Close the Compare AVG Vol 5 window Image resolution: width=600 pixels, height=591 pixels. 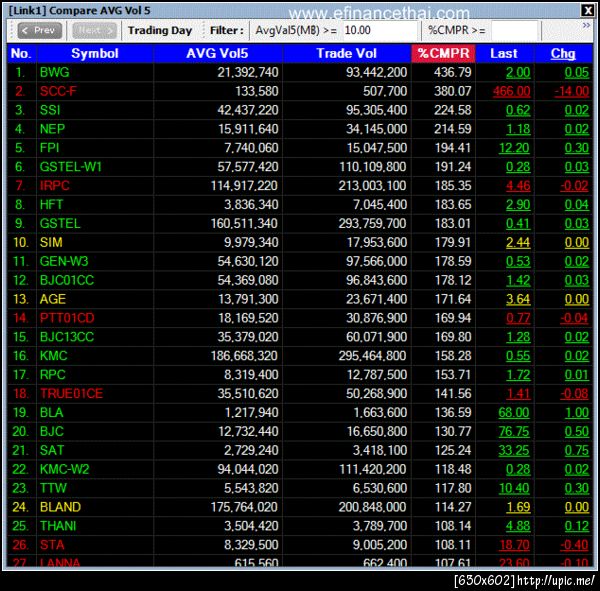tap(587, 10)
